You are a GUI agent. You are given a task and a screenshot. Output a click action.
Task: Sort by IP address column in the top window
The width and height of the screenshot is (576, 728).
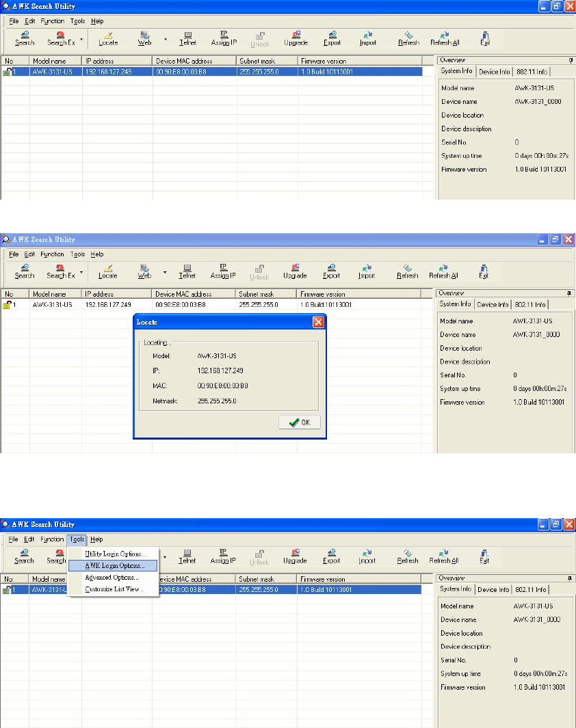117,61
